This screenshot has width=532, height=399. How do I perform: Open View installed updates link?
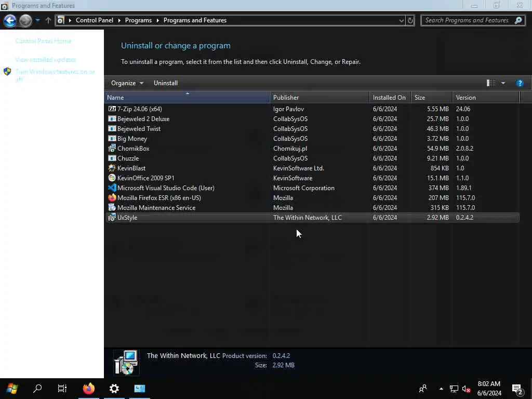46,60
